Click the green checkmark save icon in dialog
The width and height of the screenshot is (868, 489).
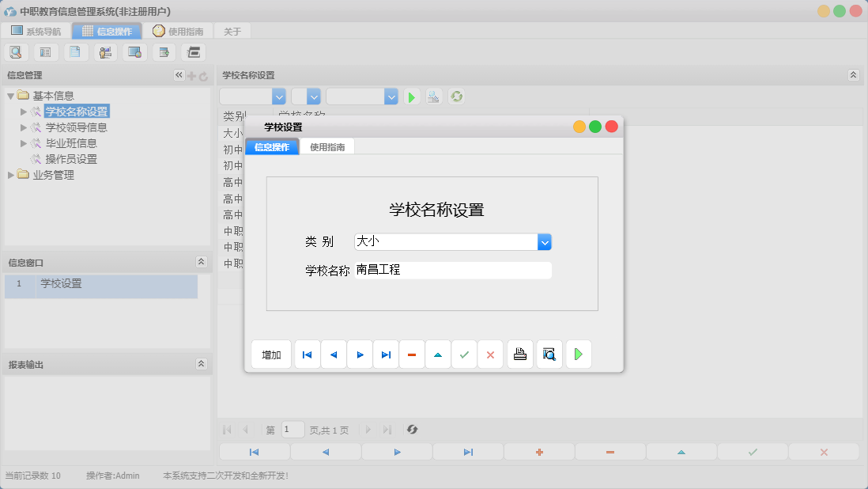point(464,354)
